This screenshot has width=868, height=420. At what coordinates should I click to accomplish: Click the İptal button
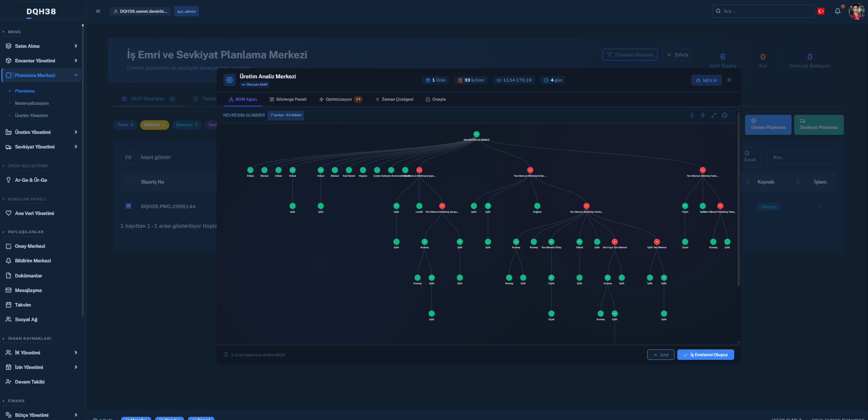click(661, 355)
